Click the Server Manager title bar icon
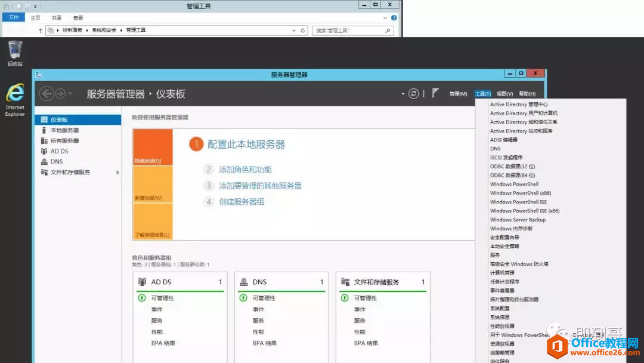This screenshot has width=644, height=363. pyautogui.click(x=39, y=75)
